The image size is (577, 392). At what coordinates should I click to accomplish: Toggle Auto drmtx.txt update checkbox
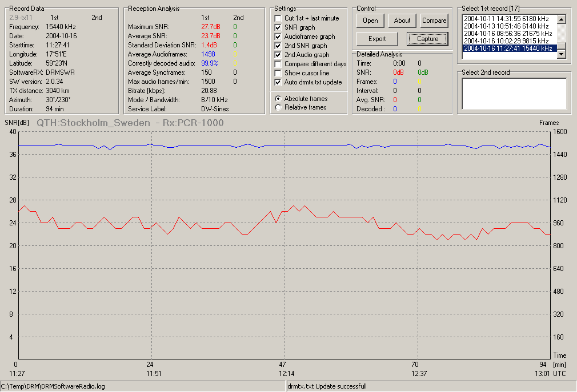278,82
